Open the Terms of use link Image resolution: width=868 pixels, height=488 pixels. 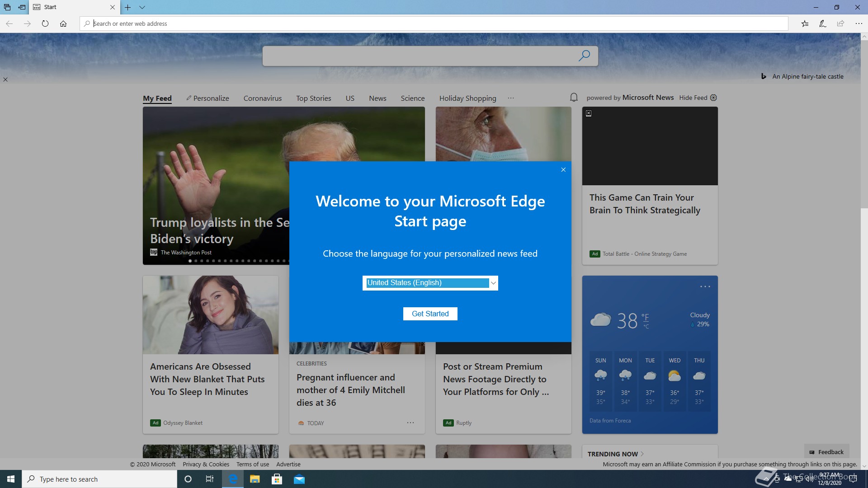253,464
